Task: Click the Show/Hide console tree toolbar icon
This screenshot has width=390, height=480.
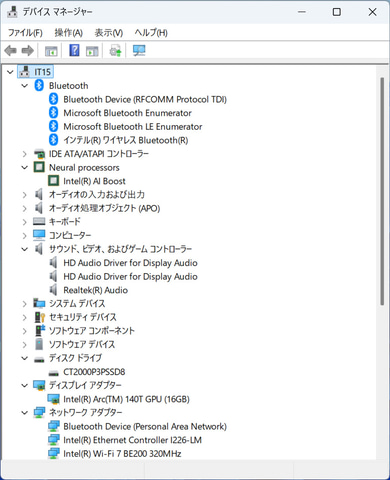Action: click(51, 51)
